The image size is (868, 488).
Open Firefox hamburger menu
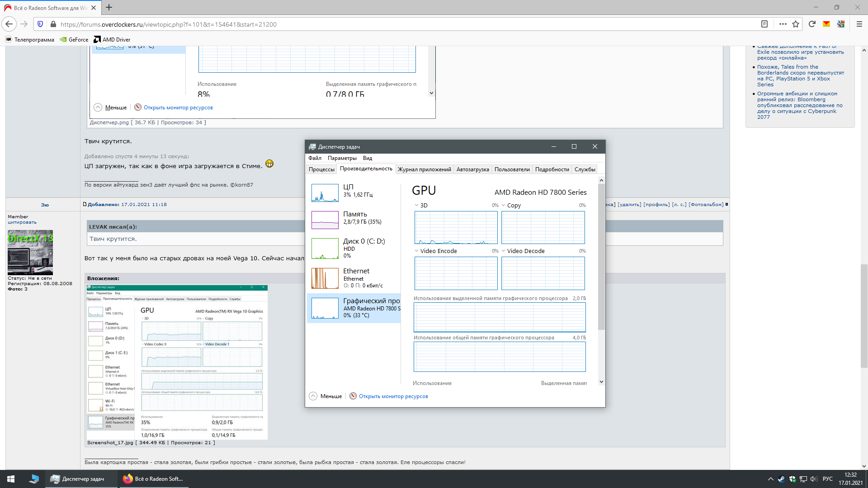coord(859,24)
